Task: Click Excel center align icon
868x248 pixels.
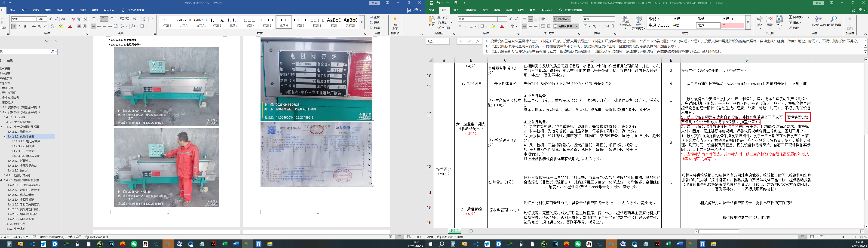Action: [530, 26]
